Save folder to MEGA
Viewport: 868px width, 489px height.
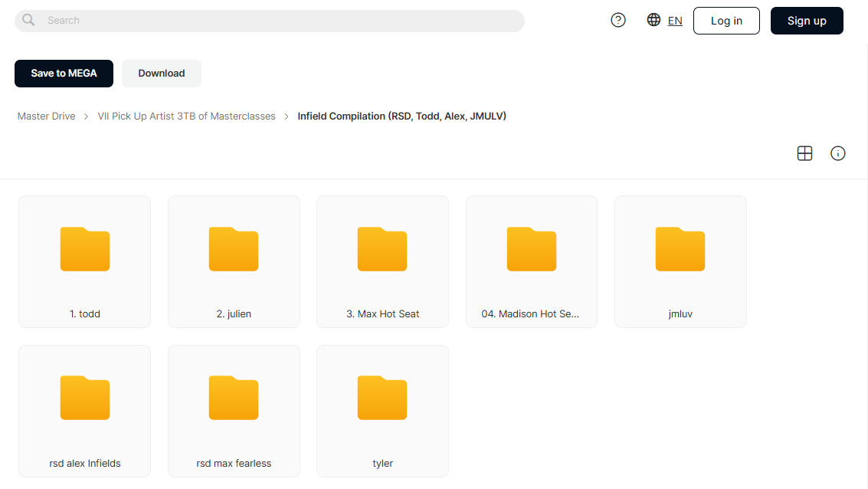(64, 74)
